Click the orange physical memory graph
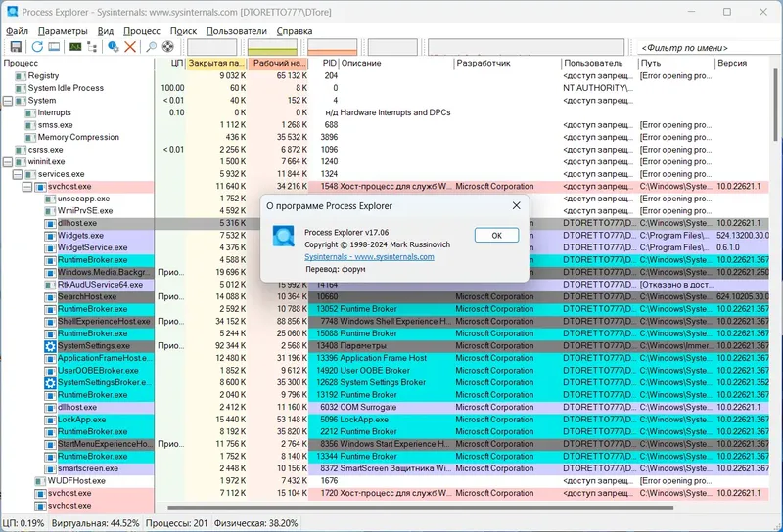 (332, 47)
